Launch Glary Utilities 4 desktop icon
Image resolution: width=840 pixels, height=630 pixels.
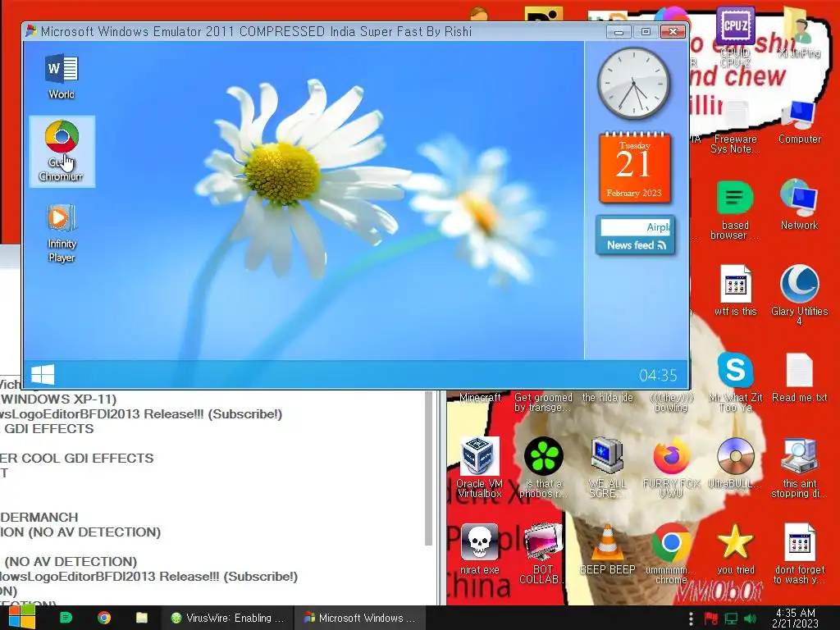(x=799, y=294)
